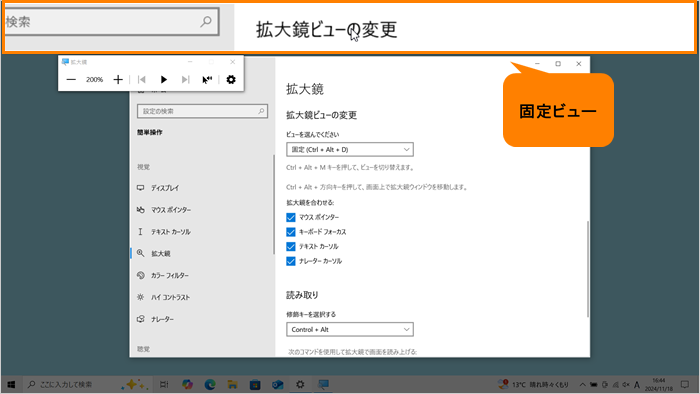Click the settings search input field
Screen dimensions: 700x394
click(x=202, y=111)
